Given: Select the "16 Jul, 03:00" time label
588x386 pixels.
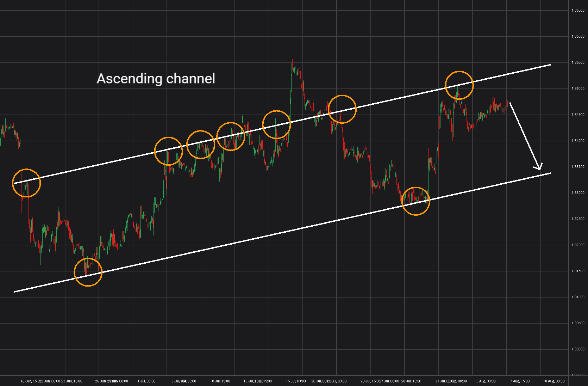Looking at the screenshot, I should [x=296, y=381].
